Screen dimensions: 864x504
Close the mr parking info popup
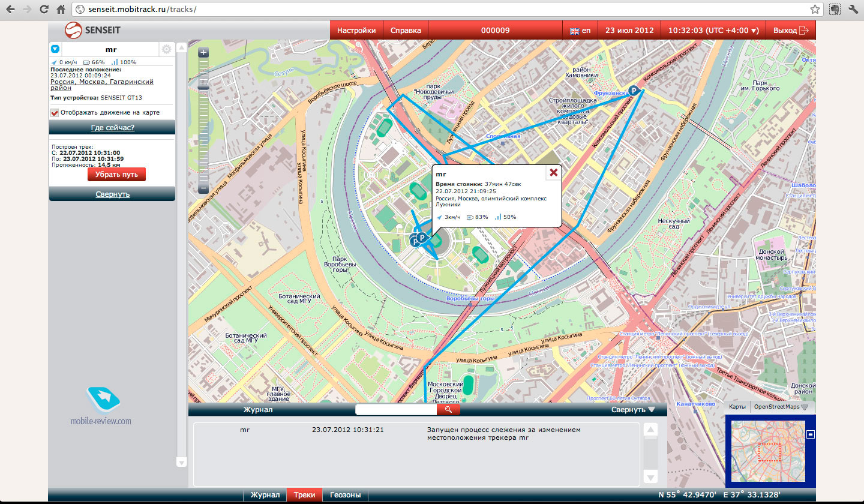pos(553,173)
